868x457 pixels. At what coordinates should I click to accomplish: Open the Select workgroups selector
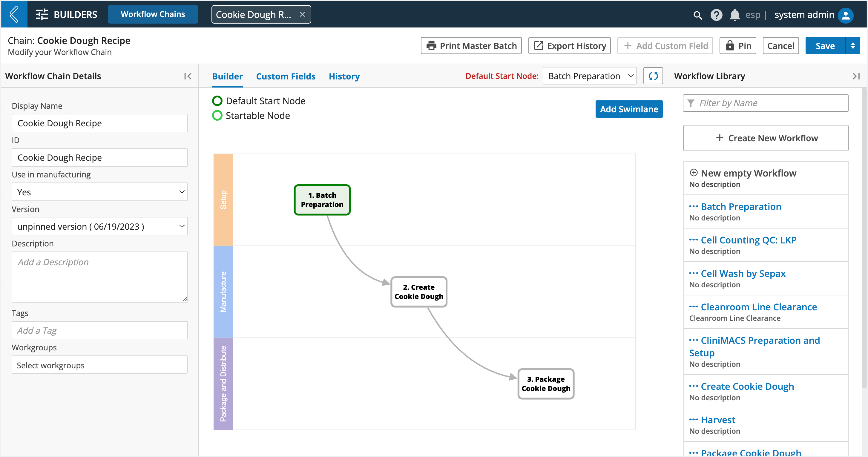(x=100, y=365)
